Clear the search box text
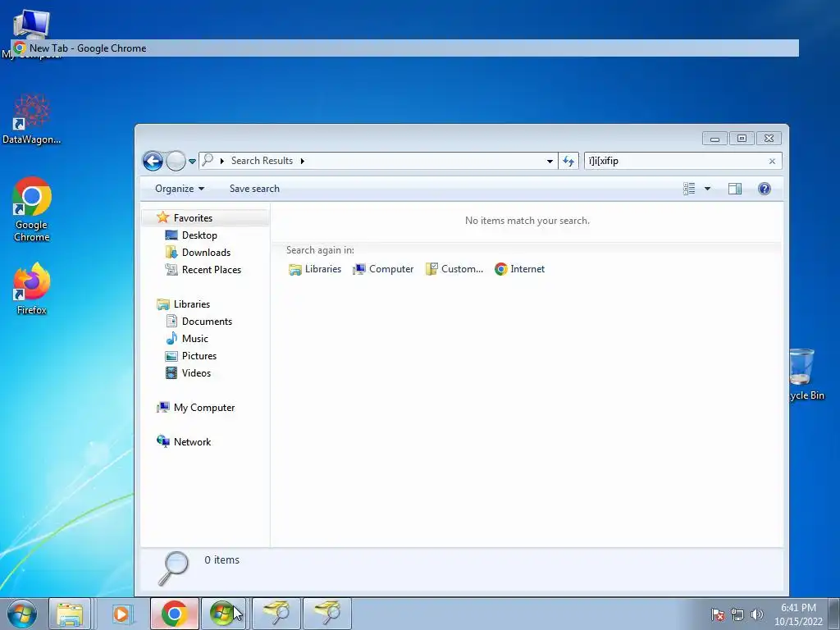Image resolution: width=840 pixels, height=630 pixels. click(x=772, y=162)
